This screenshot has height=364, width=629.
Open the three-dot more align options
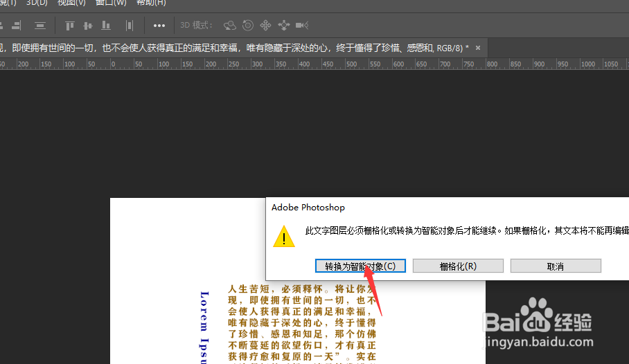(x=159, y=26)
